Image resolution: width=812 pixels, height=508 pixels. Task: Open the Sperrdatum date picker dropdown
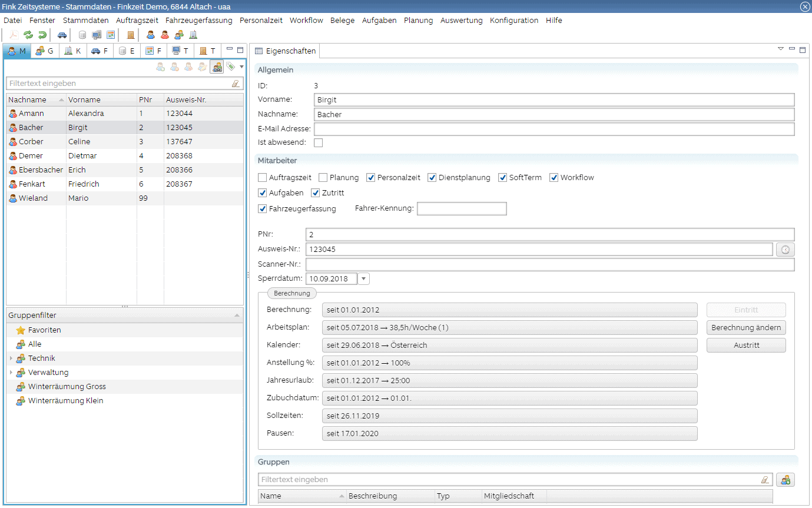(363, 278)
